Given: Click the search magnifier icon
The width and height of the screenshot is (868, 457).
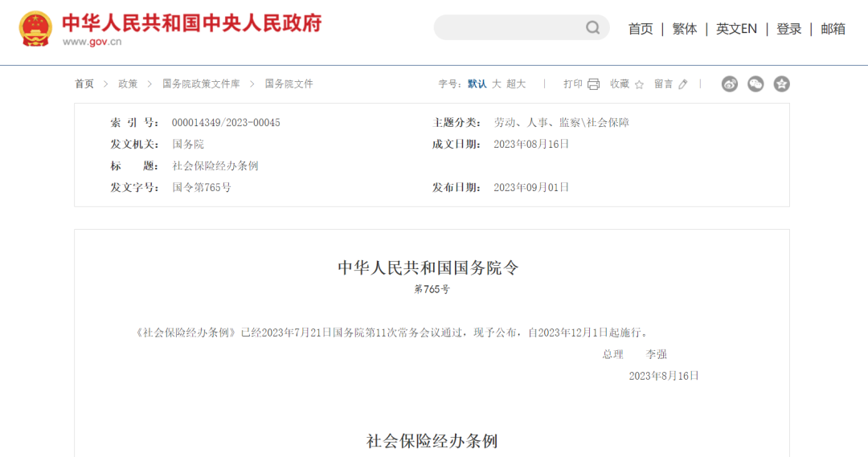Looking at the screenshot, I should 592,28.
